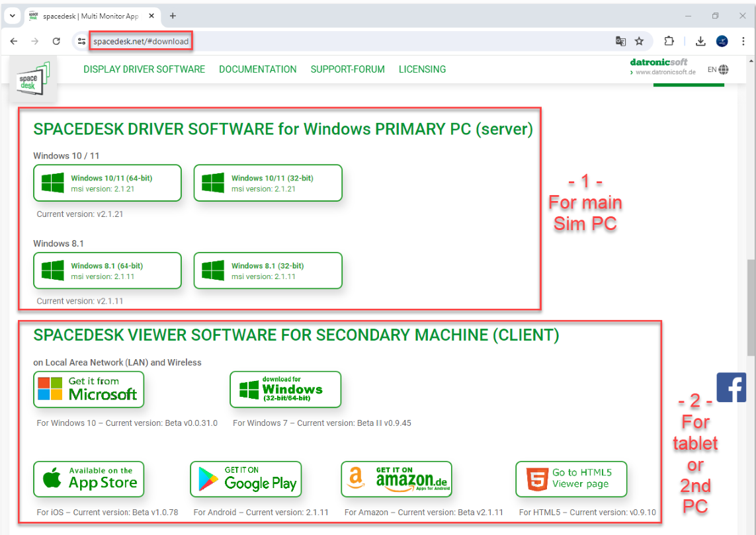Open the browser downloads icon
Image resolution: width=756 pixels, height=535 pixels.
(700, 42)
